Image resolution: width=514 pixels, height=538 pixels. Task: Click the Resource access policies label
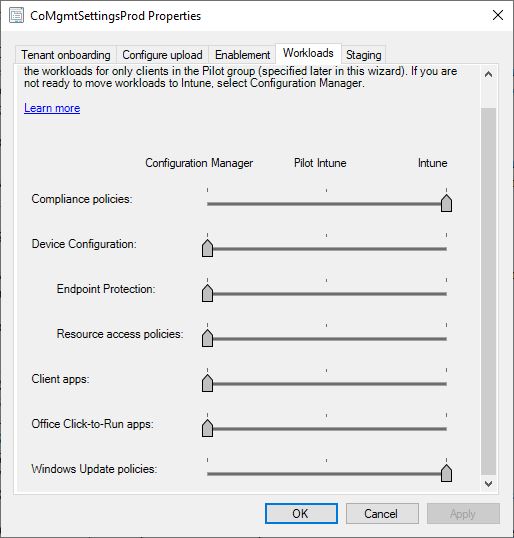pyautogui.click(x=120, y=334)
